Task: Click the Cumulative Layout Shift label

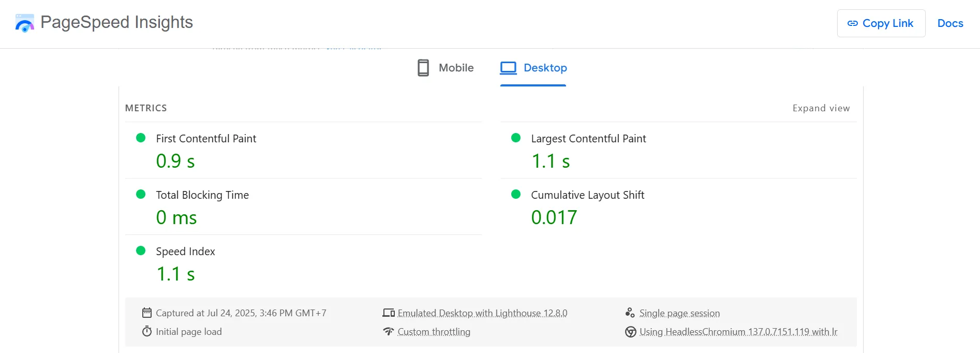Action: [x=587, y=195]
